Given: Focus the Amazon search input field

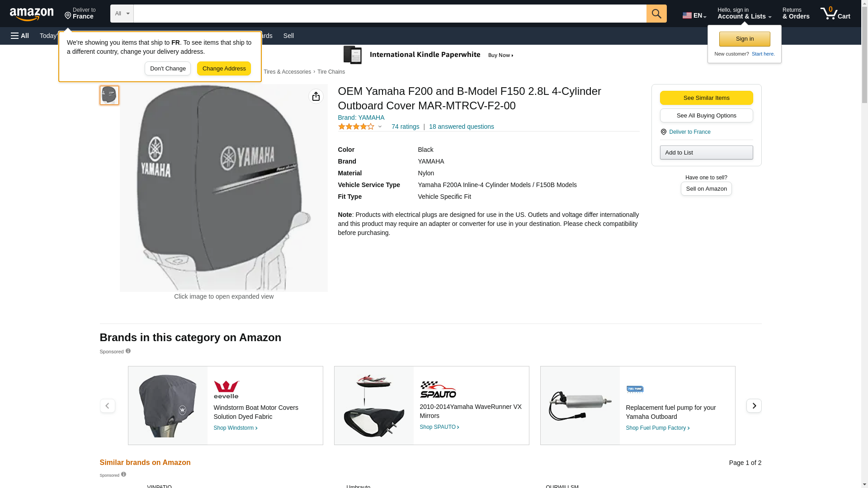Looking at the screenshot, I should (390, 14).
